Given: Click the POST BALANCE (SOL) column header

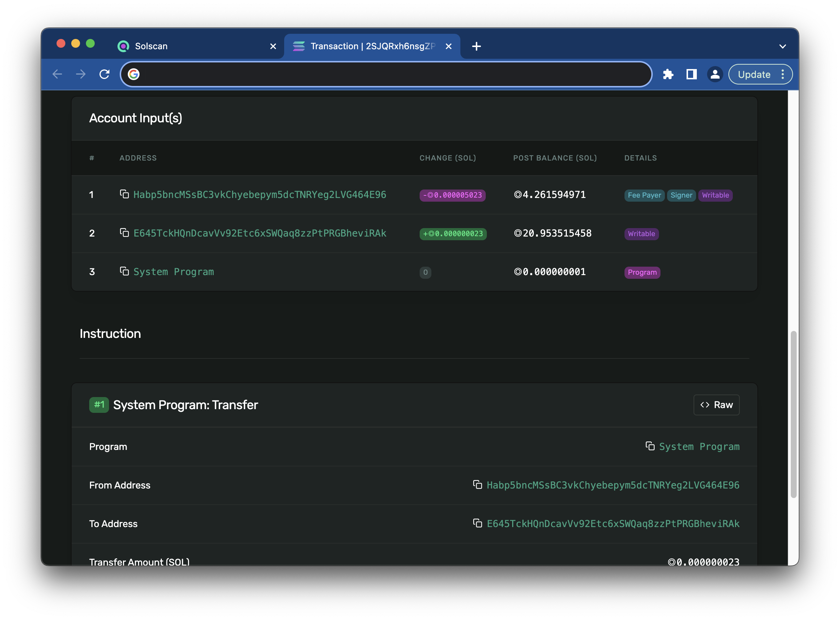Looking at the screenshot, I should (x=555, y=158).
